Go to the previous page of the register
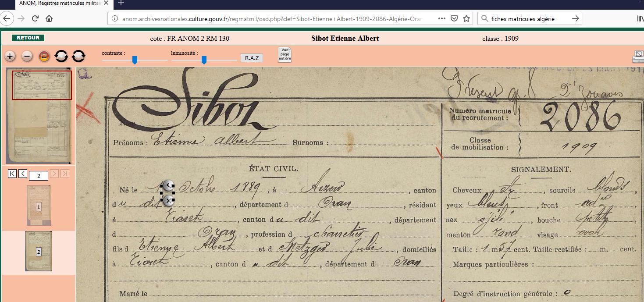The height and width of the screenshot is (302, 644). (x=23, y=174)
